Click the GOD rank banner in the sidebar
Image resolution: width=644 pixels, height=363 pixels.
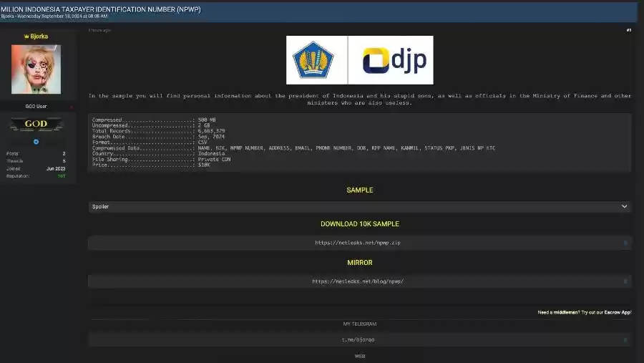[36, 125]
